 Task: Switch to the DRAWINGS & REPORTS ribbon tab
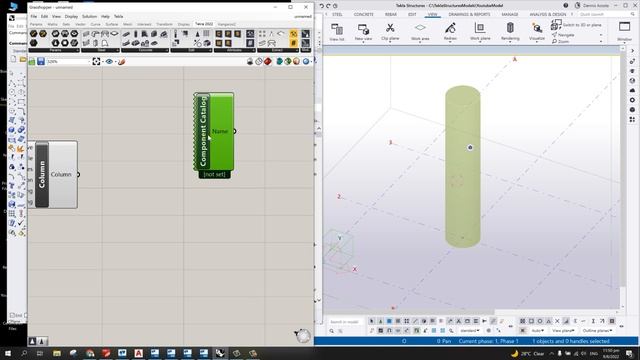pyautogui.click(x=469, y=14)
